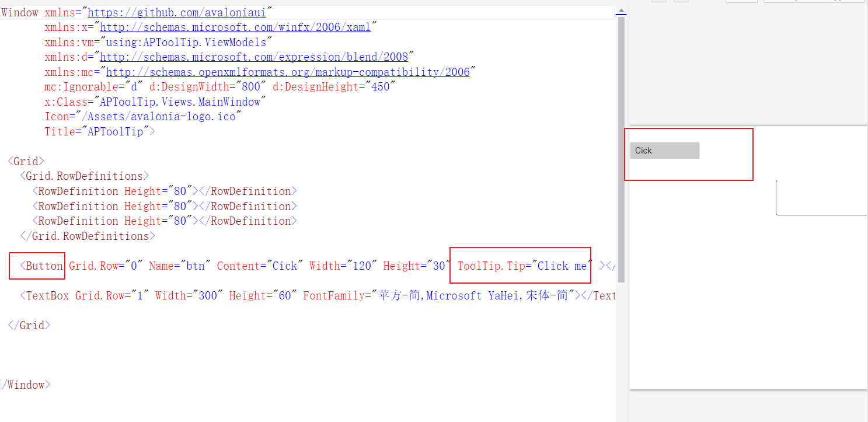
Task: Click the Title="APToolTip" line
Action: coord(100,131)
